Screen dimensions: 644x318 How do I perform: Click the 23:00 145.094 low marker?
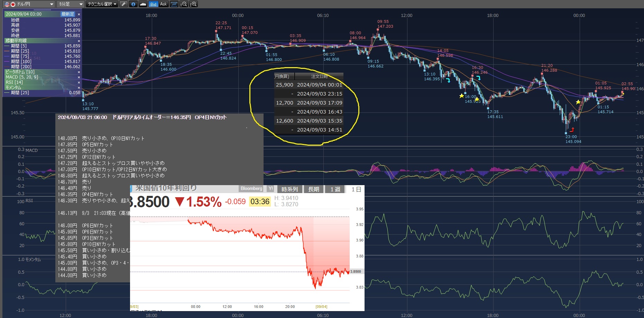tap(566, 133)
